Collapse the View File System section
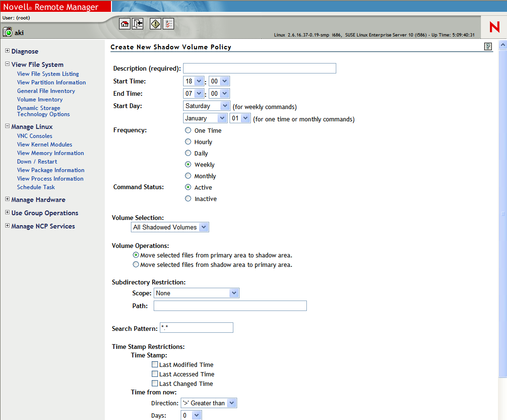The width and height of the screenshot is (507, 420). click(x=7, y=64)
